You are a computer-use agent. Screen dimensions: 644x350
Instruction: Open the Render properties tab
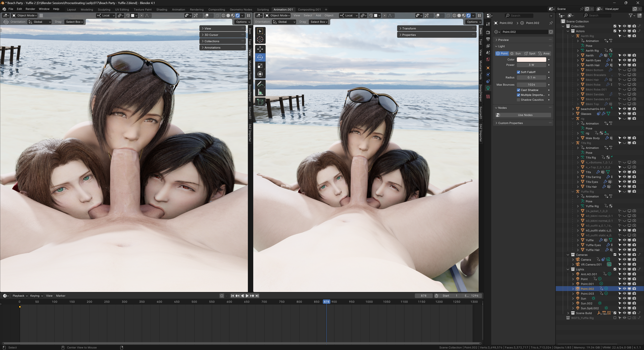[x=488, y=33]
